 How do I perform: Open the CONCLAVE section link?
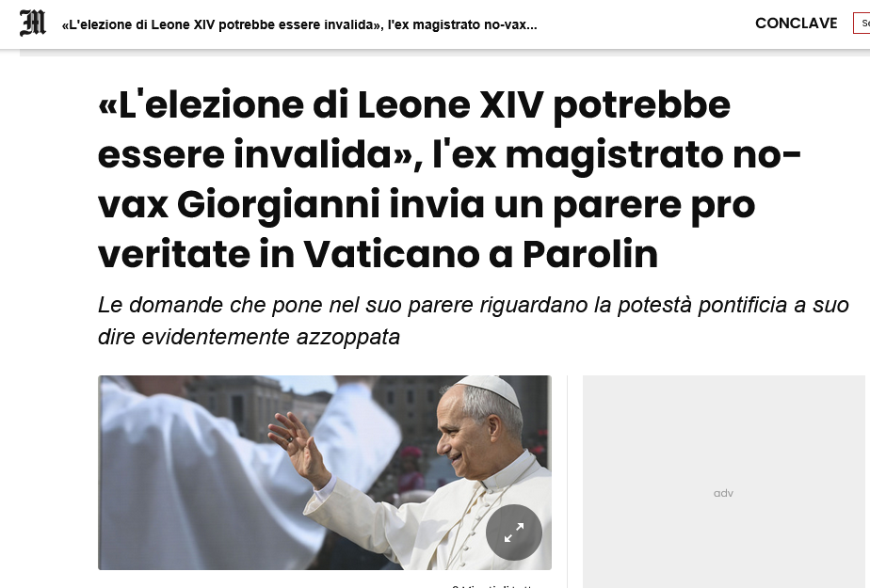click(797, 24)
